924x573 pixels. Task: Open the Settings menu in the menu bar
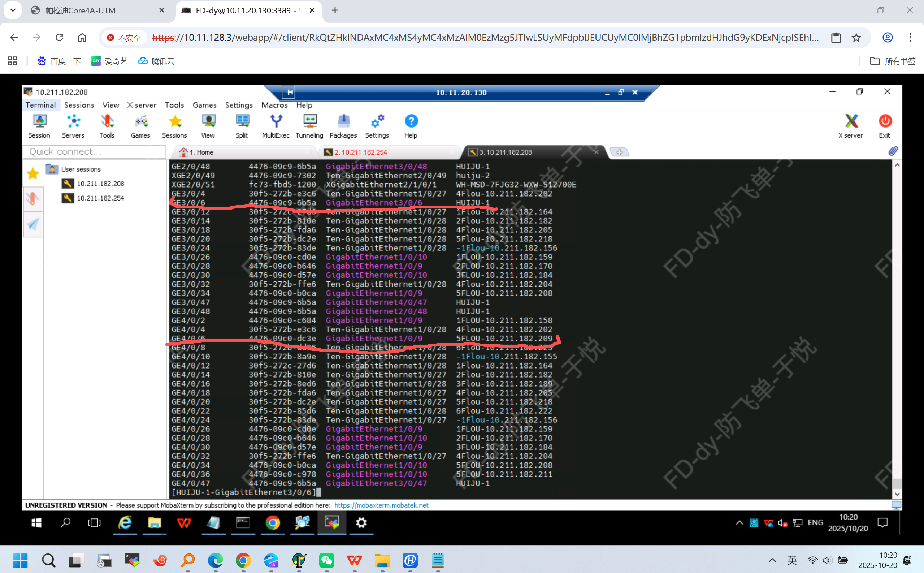pos(239,105)
